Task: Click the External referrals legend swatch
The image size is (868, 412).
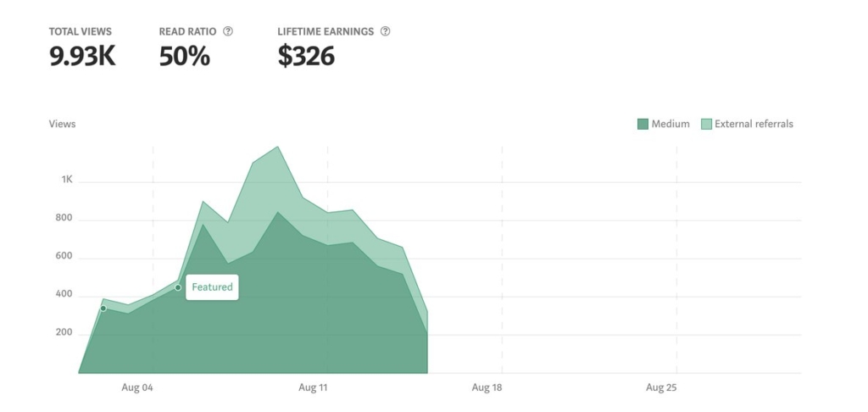Action: 706,124
